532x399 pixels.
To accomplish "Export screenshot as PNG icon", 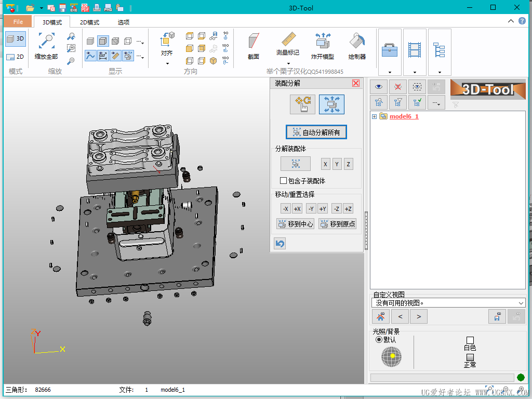I will 108,8.
